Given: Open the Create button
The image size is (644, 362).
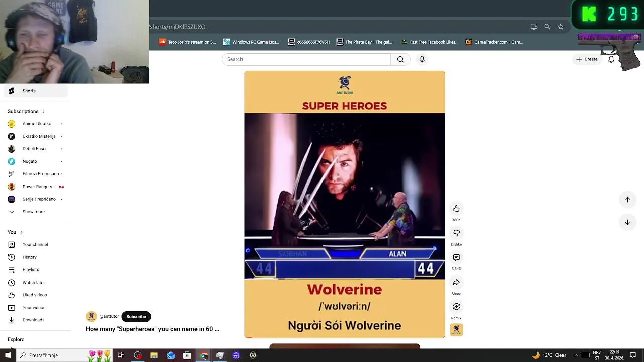Looking at the screenshot, I should pyautogui.click(x=587, y=59).
